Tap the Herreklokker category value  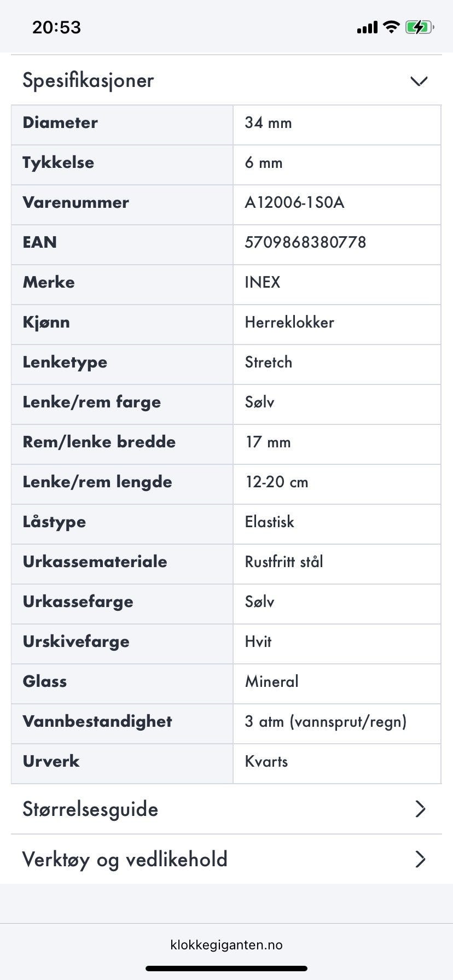[289, 322]
